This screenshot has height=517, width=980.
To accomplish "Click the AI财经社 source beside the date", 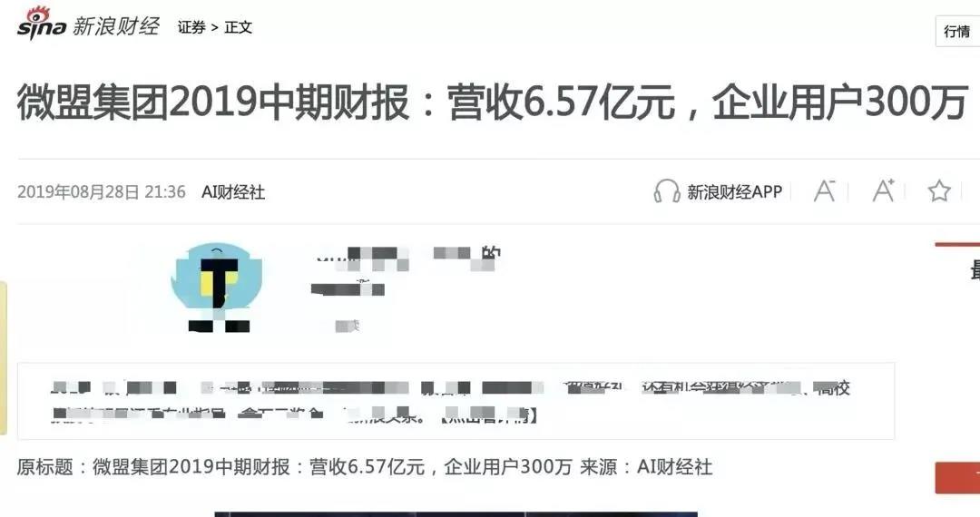I will pos(233,191).
